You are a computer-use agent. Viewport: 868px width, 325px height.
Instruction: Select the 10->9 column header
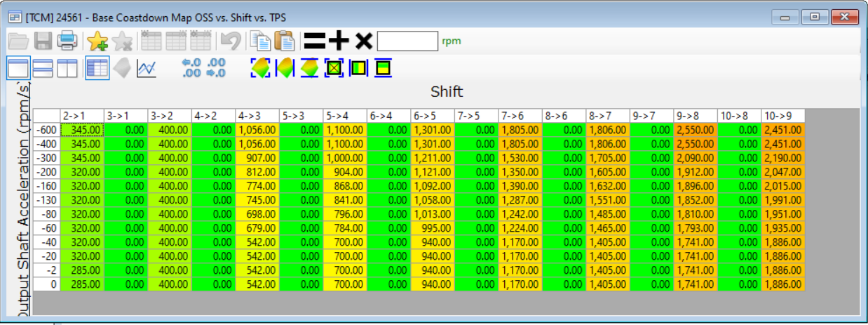(782, 115)
